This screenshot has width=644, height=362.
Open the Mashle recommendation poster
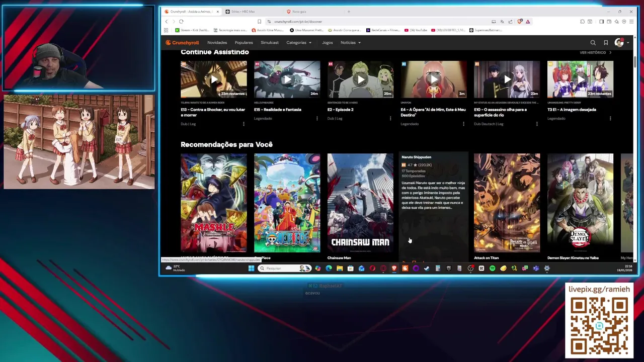click(214, 203)
